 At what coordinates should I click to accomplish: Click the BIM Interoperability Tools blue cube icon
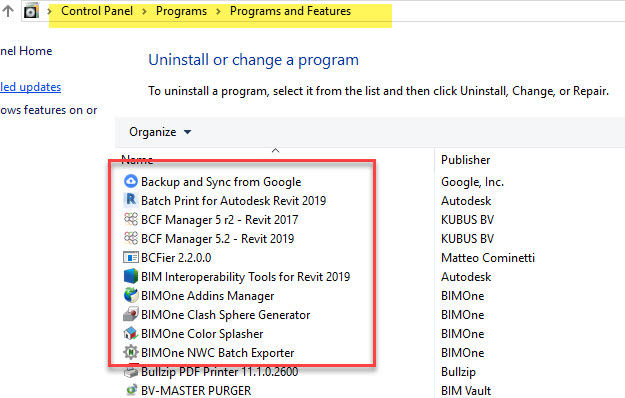(131, 276)
